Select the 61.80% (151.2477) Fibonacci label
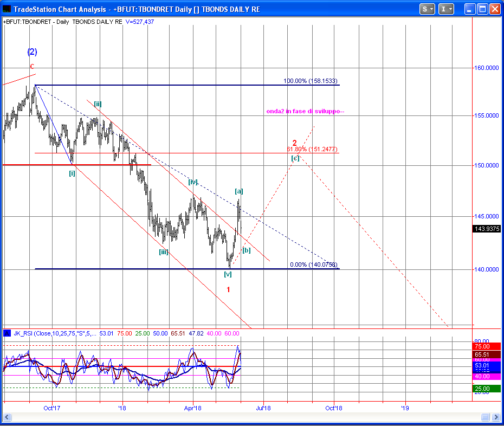 point(312,149)
